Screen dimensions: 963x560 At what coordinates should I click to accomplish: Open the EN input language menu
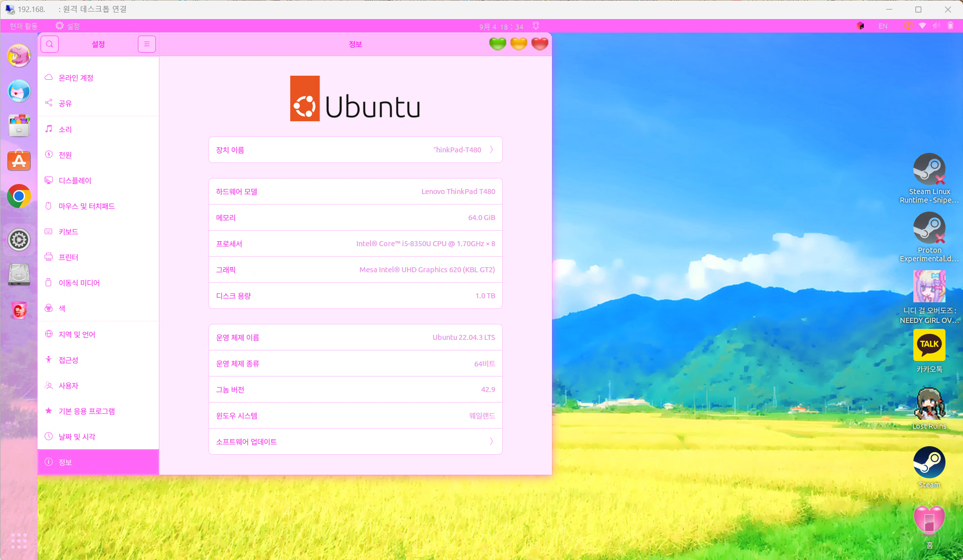point(883,26)
